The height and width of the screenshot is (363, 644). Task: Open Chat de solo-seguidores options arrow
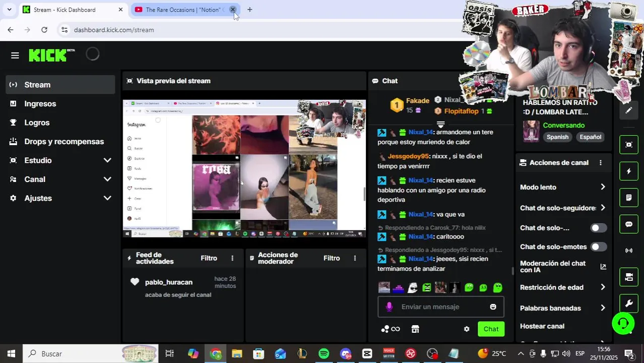click(x=603, y=208)
